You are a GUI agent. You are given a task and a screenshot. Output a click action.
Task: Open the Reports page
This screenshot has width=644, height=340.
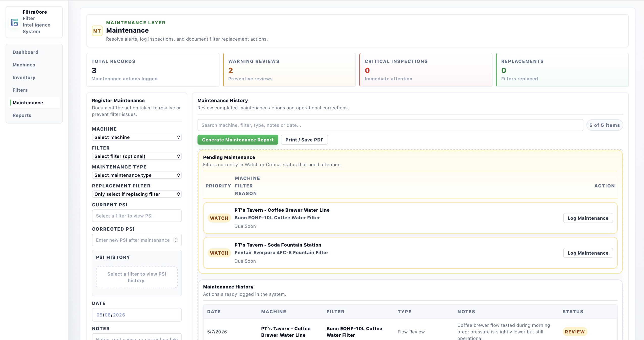[x=22, y=115]
